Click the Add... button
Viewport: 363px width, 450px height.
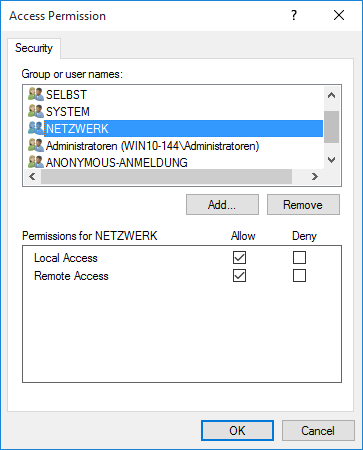pos(222,205)
